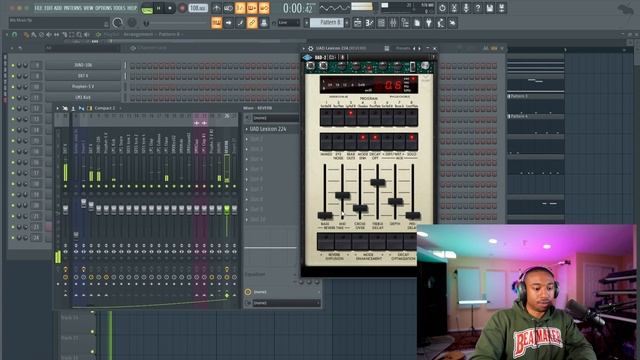
Task: Click the stop transport button
Action: (170, 8)
